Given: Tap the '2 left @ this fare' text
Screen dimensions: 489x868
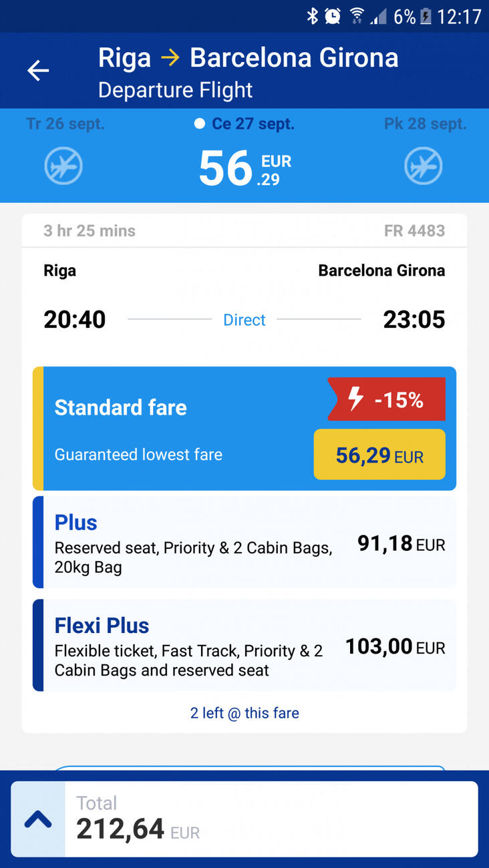Looking at the screenshot, I should [x=244, y=712].
